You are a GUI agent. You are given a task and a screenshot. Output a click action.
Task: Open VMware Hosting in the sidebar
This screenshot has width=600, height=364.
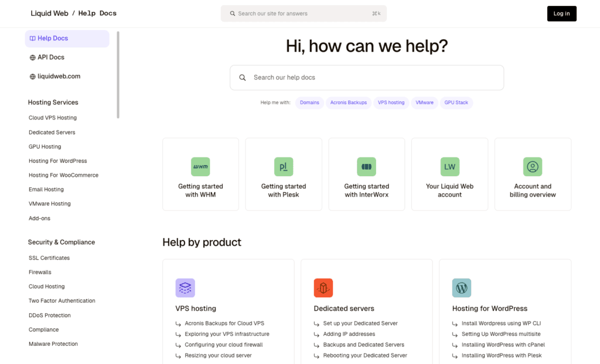tap(49, 204)
